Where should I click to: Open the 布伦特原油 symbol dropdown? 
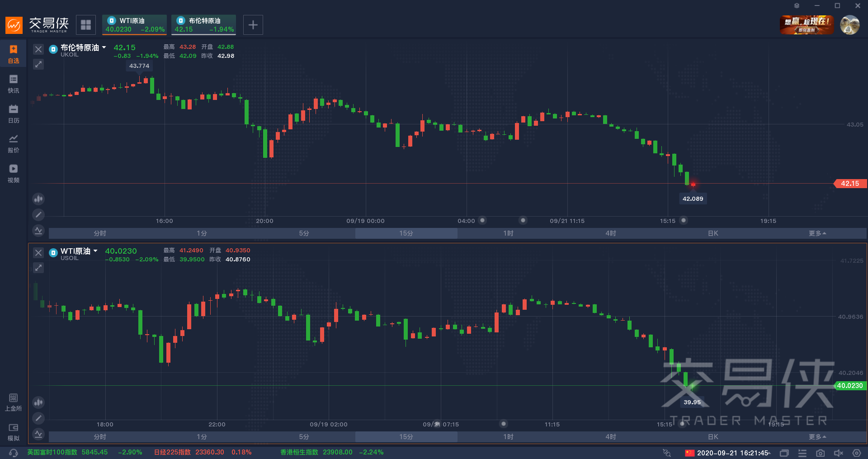(x=104, y=47)
